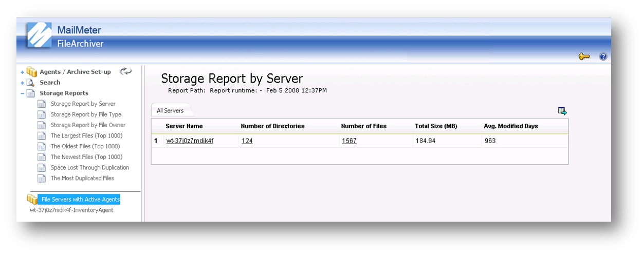
Task: Expand the Search tree node
Action: click(22, 83)
